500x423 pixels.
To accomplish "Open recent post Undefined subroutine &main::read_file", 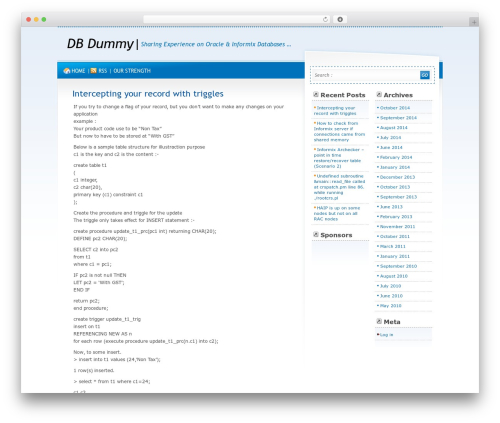I will [x=339, y=187].
